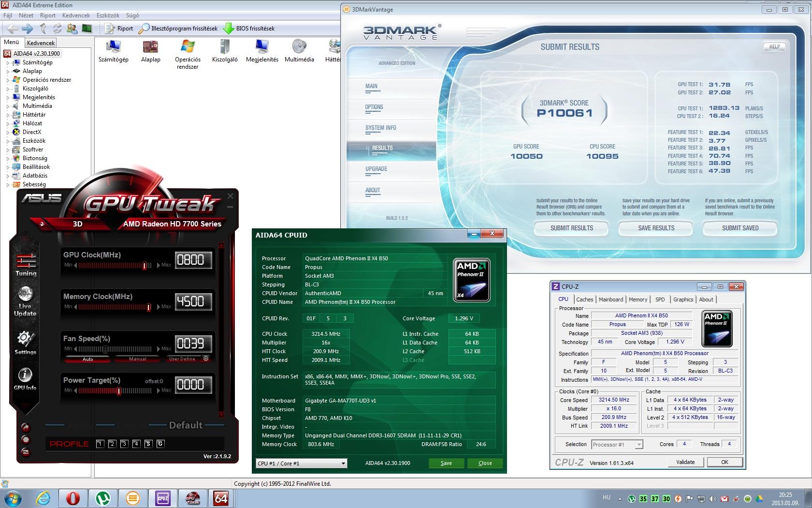
Task: Click Windows Start button
Action: (x=13, y=498)
